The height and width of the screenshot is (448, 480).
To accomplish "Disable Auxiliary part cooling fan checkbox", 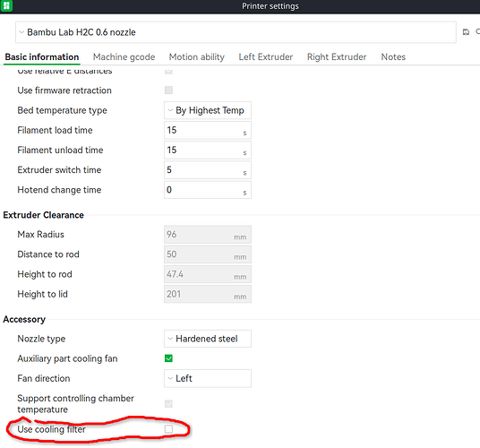I will point(168,358).
